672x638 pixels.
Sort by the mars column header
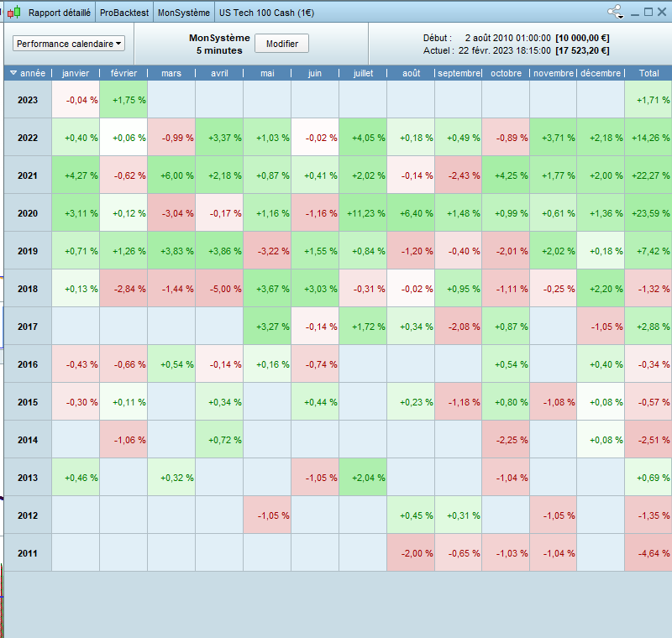pyautogui.click(x=171, y=73)
